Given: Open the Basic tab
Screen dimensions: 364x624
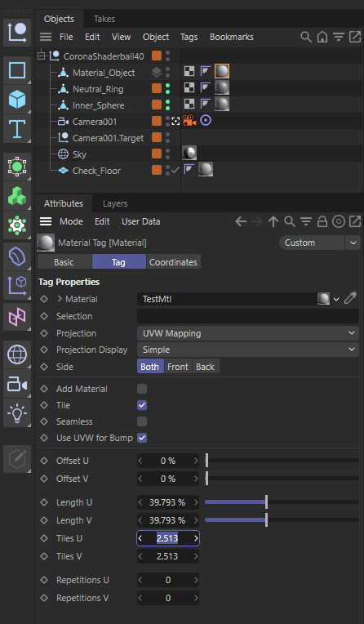Looking at the screenshot, I should [64, 262].
